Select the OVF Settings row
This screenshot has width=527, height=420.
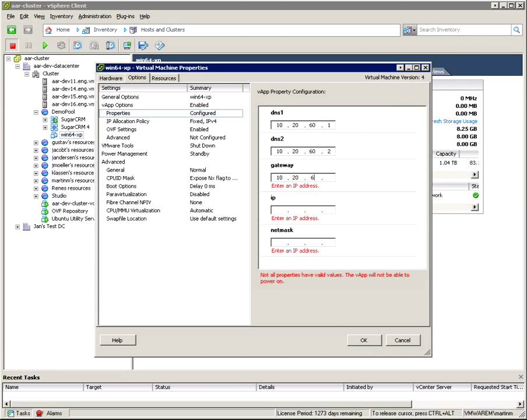[x=171, y=129]
